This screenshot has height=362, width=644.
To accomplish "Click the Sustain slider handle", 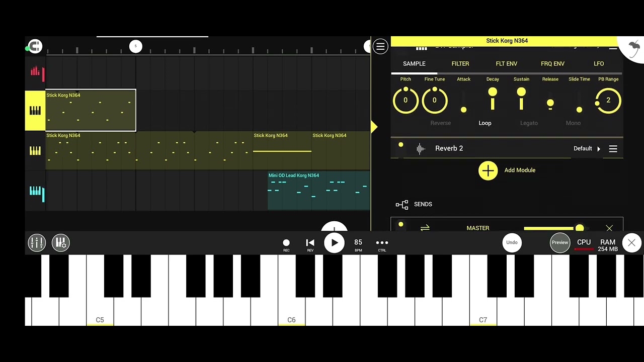I will click(x=521, y=92).
